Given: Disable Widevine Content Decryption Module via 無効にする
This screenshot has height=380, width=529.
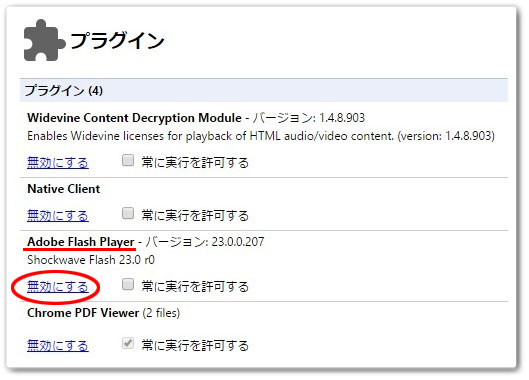Looking at the screenshot, I should (x=58, y=163).
